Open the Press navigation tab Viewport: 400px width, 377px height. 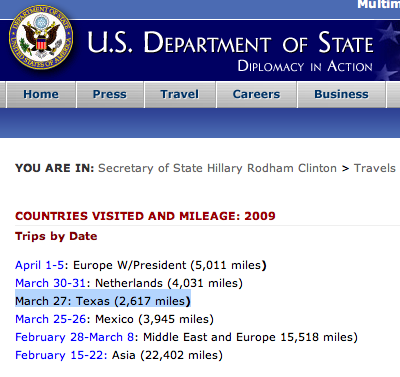coord(110,94)
